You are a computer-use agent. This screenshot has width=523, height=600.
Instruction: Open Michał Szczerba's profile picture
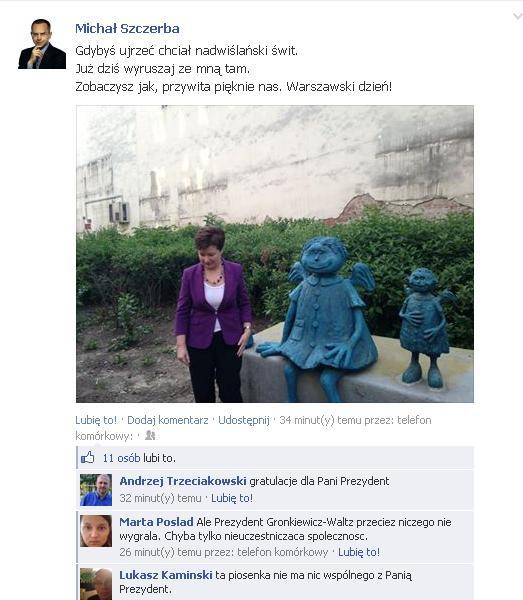[x=42, y=44]
